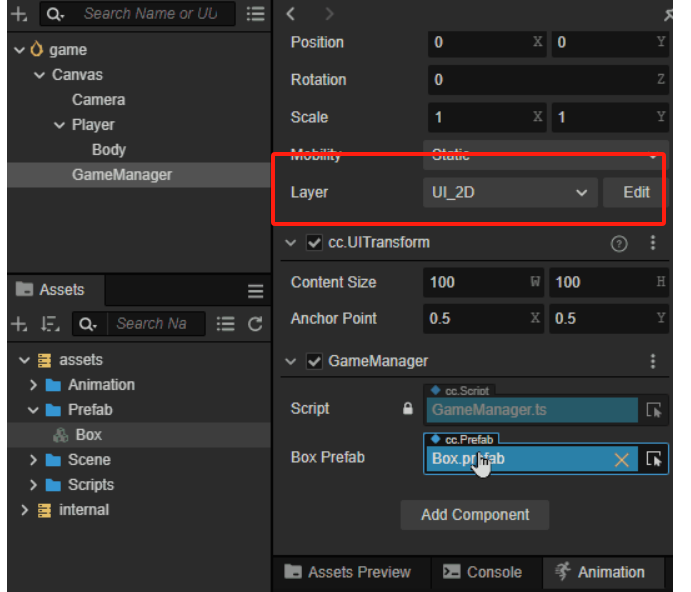Open the Mobility Static dropdown
691x592 pixels.
(x=546, y=155)
